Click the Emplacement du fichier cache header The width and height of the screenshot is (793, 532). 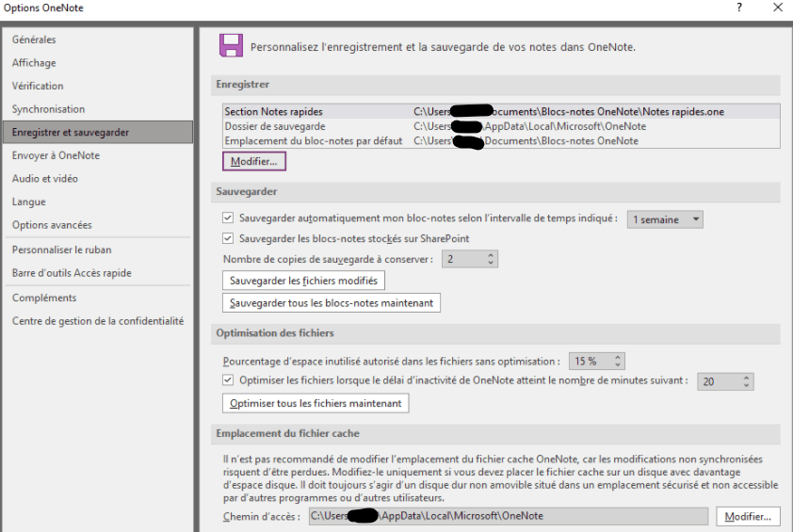click(495, 433)
